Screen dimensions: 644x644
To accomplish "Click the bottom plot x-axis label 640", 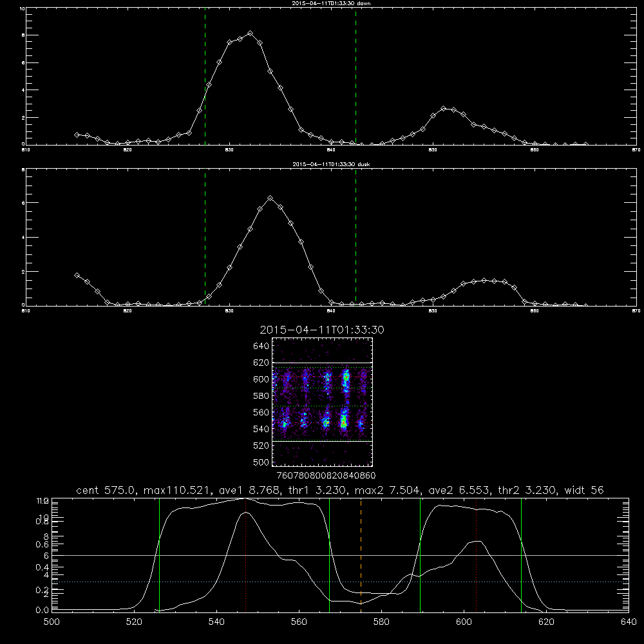I will coord(629,622).
